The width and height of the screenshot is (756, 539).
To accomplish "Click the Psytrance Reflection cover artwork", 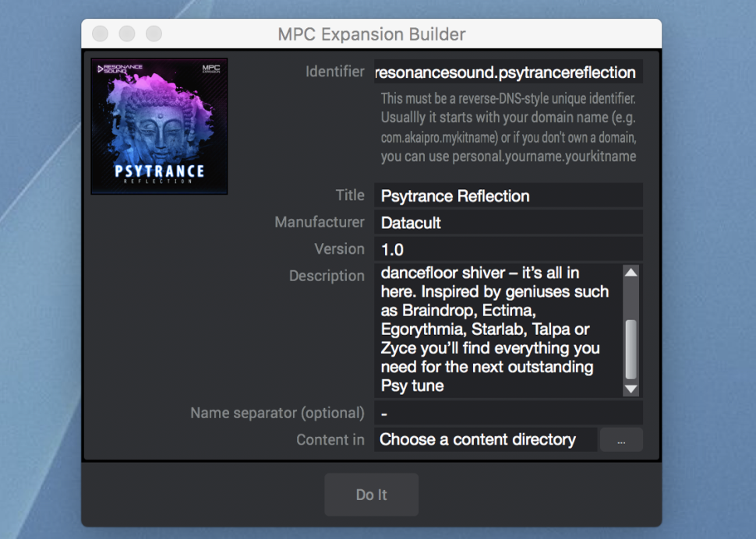I will (x=159, y=126).
